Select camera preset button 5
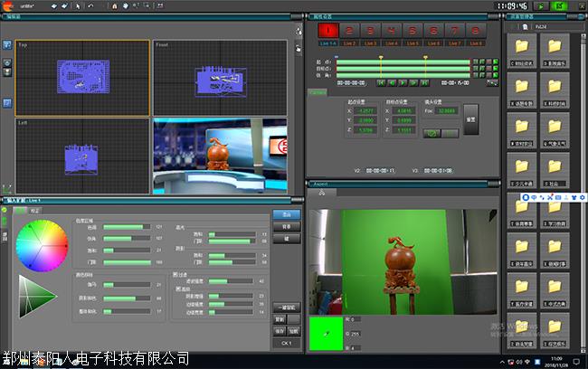Screen dimensions: 588x369 click(413, 30)
